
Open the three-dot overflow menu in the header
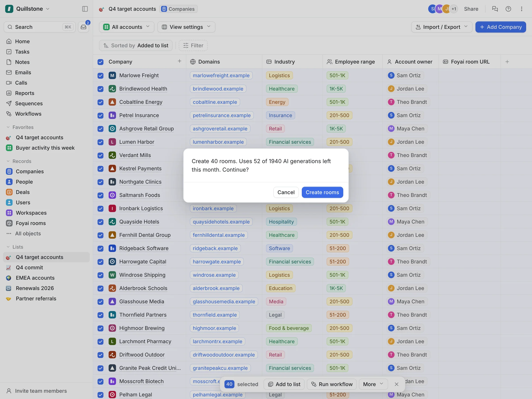[521, 9]
